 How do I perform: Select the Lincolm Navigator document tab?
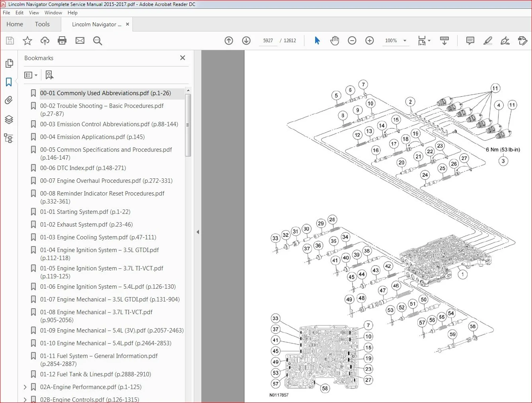[x=97, y=24]
